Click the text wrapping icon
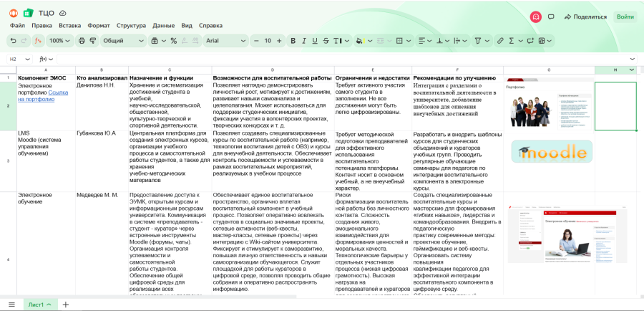Image resolution: width=644 pixels, height=311 pixels. tap(457, 41)
